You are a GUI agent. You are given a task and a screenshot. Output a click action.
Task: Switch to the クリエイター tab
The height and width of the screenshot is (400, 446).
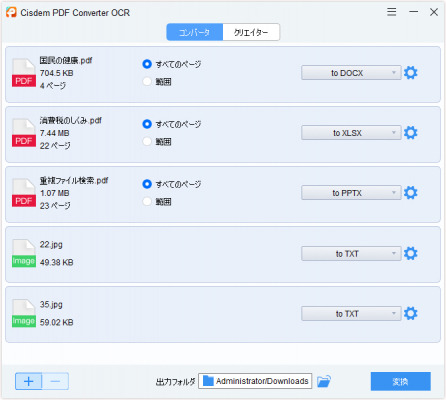point(251,32)
